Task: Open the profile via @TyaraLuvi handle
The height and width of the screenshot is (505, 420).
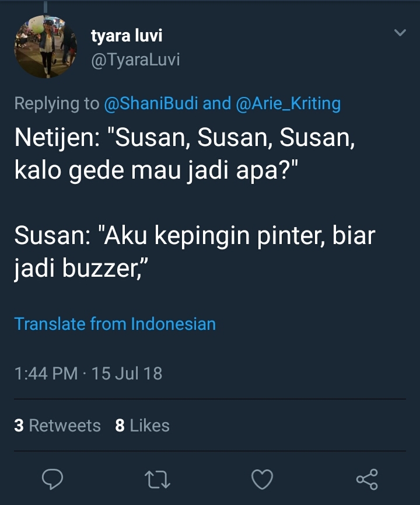Action: [135, 59]
